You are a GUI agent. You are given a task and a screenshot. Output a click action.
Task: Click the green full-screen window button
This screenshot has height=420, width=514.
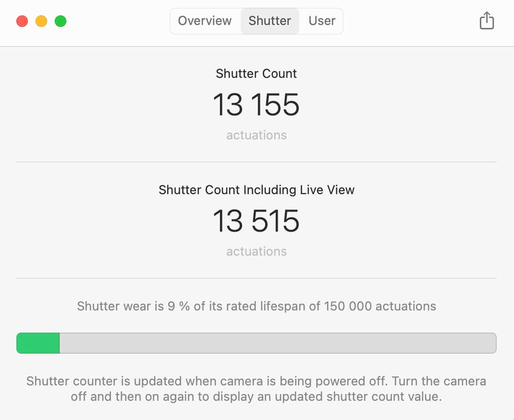pyautogui.click(x=61, y=21)
